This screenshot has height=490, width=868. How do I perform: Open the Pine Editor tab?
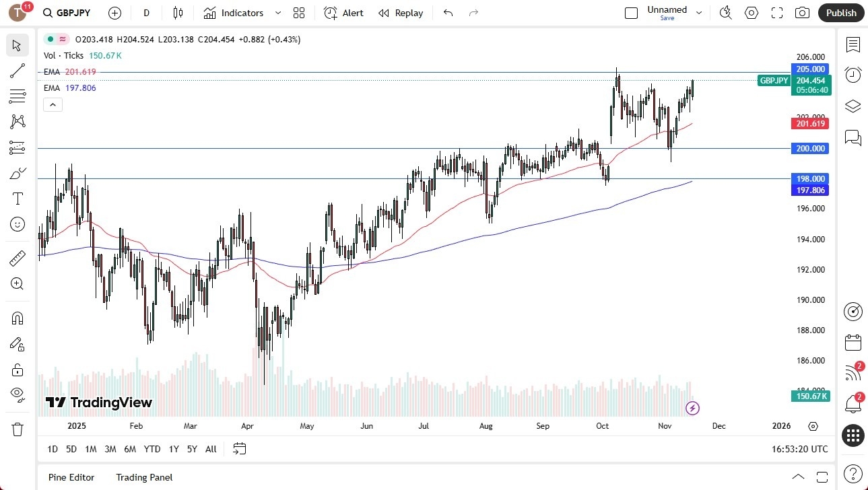(71, 477)
